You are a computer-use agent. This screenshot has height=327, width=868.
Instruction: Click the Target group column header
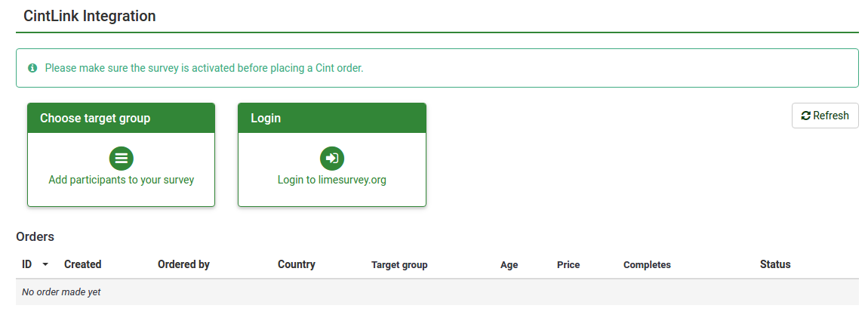399,265
